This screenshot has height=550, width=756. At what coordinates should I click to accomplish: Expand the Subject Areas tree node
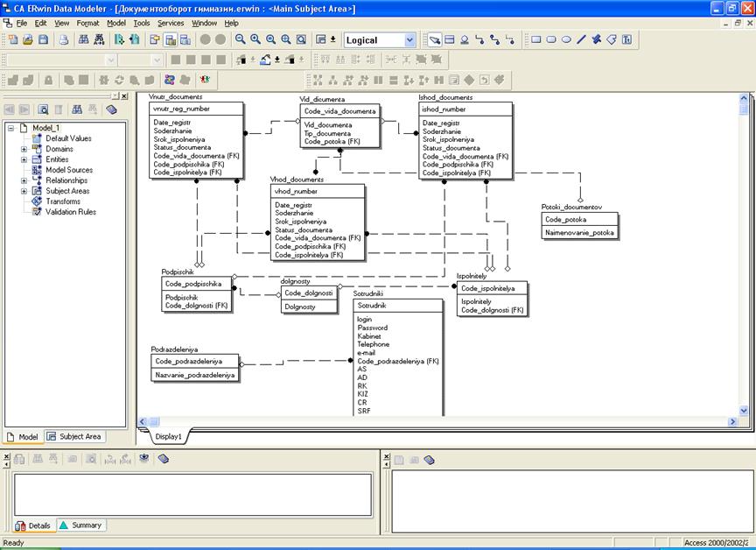(x=24, y=191)
